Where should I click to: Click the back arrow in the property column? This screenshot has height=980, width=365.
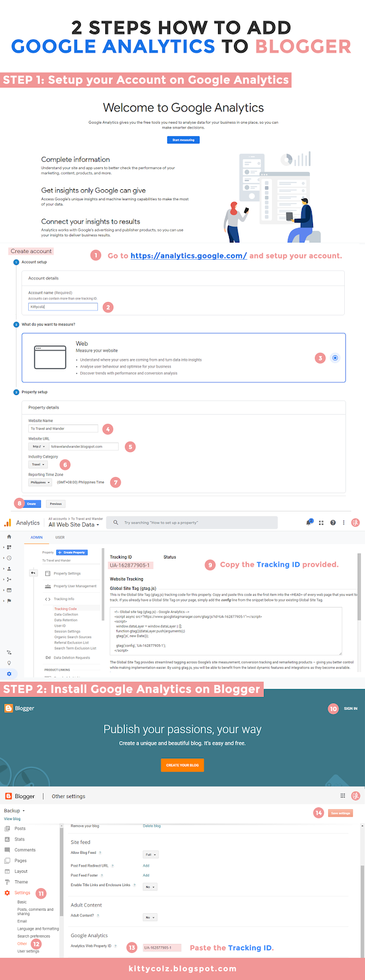coord(33,573)
